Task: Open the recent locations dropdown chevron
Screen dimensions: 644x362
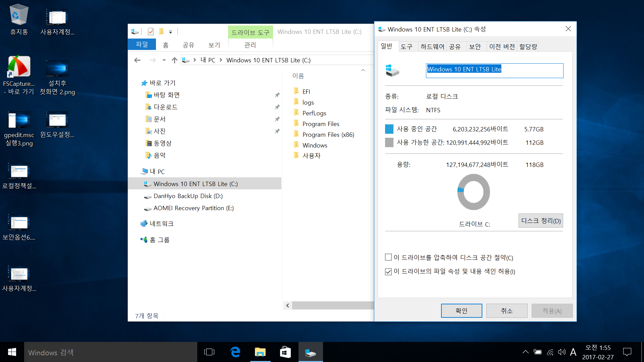Action: click(x=164, y=60)
